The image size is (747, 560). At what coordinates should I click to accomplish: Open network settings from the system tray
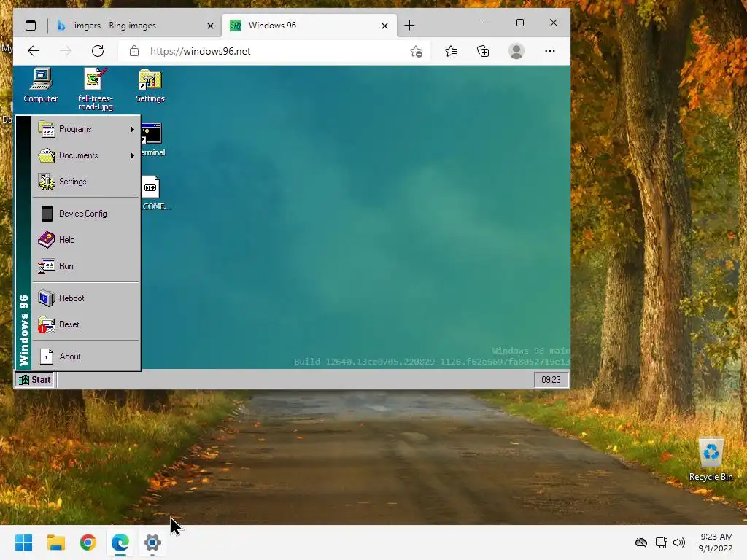coord(661,542)
